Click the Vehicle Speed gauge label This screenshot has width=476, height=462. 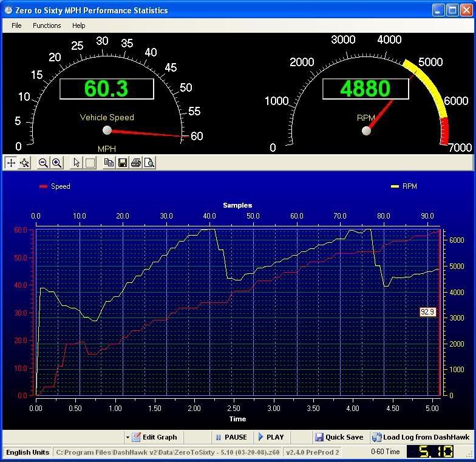coord(107,118)
